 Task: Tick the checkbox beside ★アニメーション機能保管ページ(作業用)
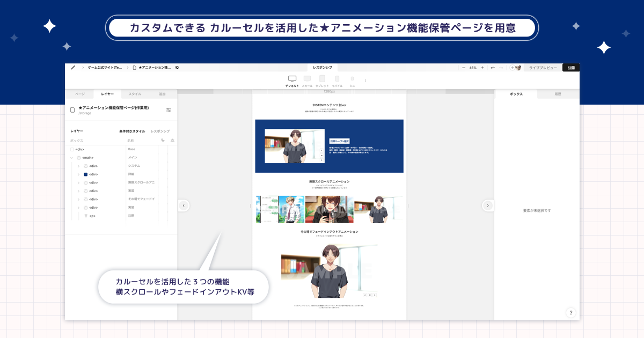pyautogui.click(x=72, y=109)
